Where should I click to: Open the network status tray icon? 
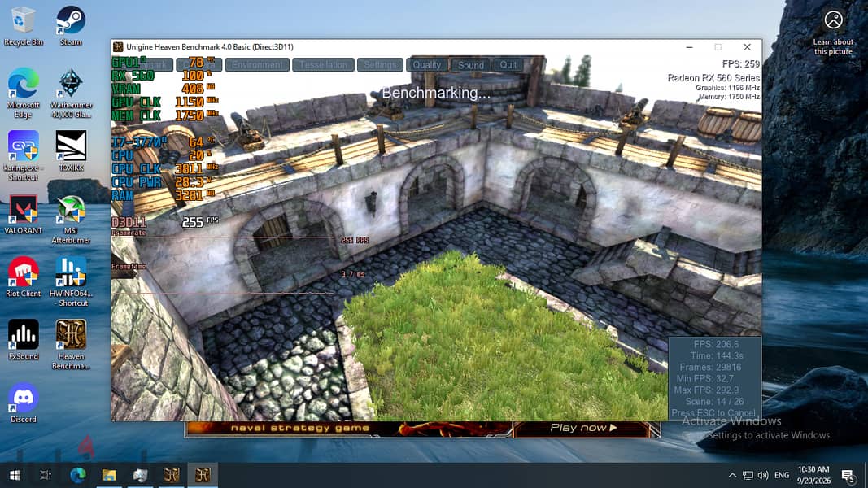pyautogui.click(x=748, y=475)
